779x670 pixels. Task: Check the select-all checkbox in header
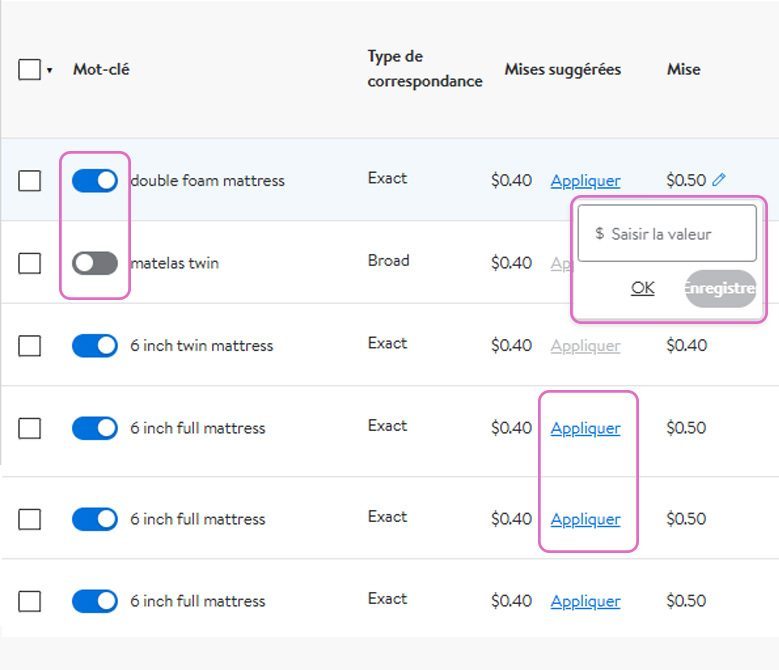30,70
